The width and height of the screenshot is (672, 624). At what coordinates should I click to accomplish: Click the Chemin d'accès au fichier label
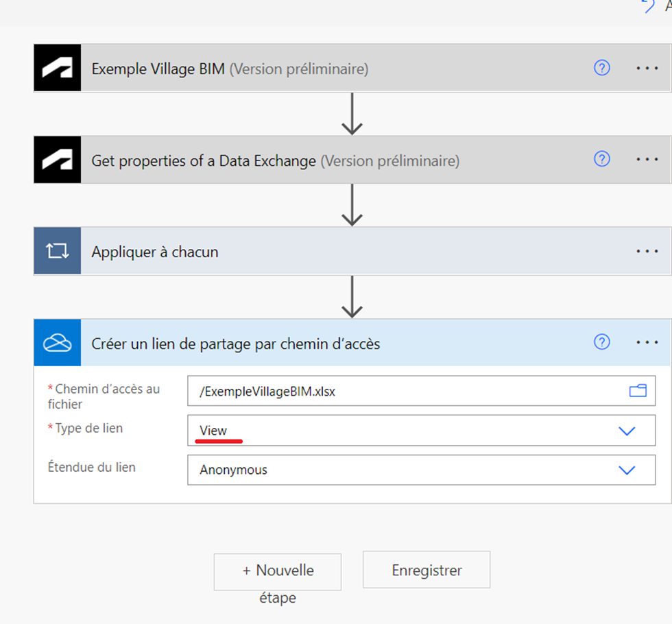tap(104, 396)
